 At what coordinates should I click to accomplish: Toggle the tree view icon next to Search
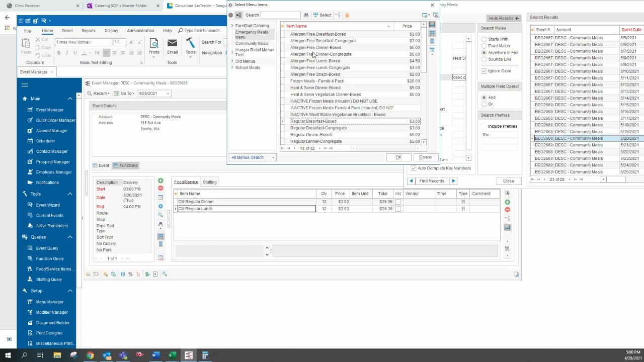click(239, 15)
